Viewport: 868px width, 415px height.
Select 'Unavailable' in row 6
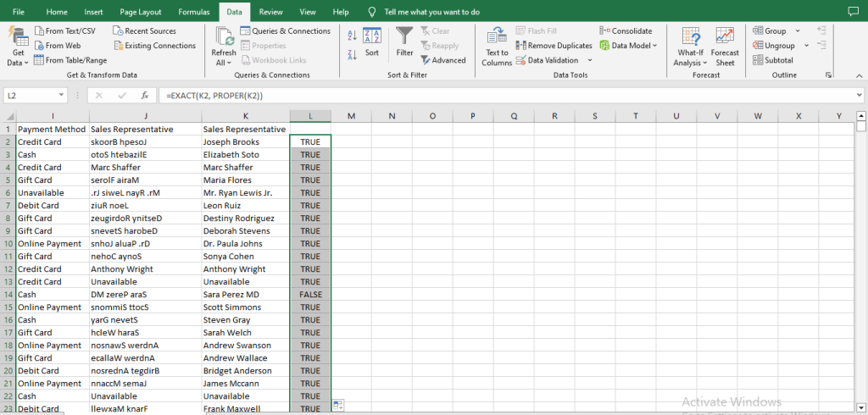coord(53,192)
